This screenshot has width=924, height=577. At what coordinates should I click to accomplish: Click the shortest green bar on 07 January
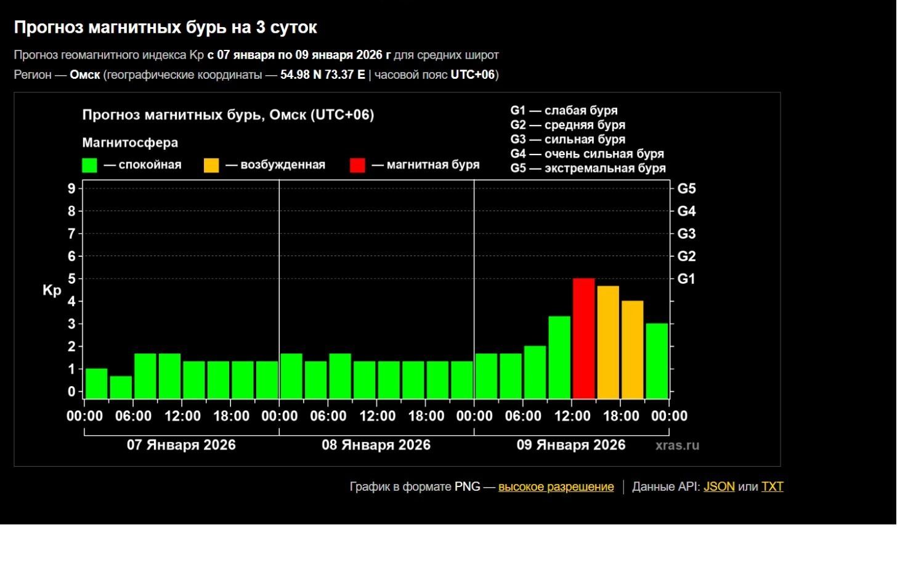pos(121,387)
